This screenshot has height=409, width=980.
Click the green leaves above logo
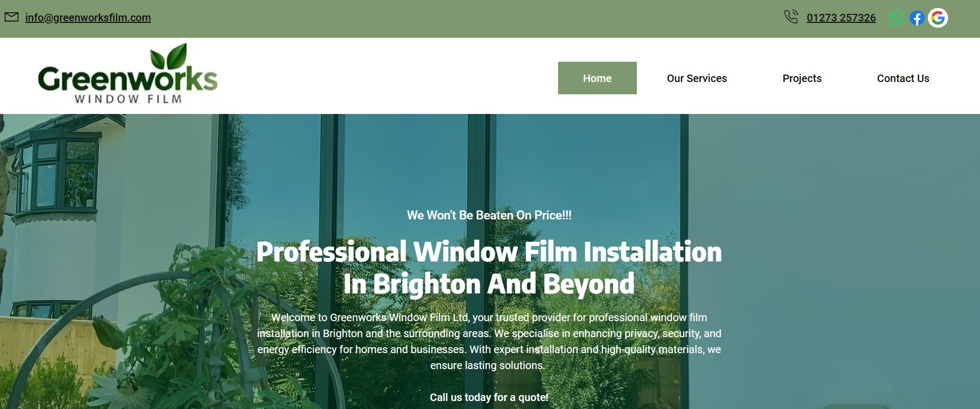(x=169, y=56)
